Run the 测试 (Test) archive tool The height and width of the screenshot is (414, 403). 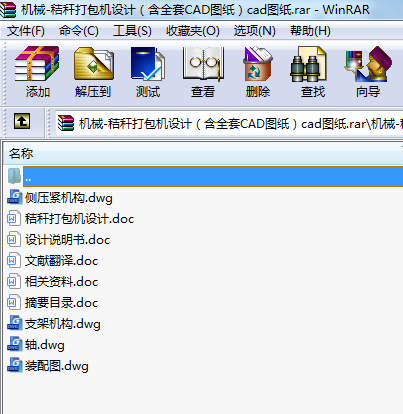pyautogui.click(x=148, y=72)
